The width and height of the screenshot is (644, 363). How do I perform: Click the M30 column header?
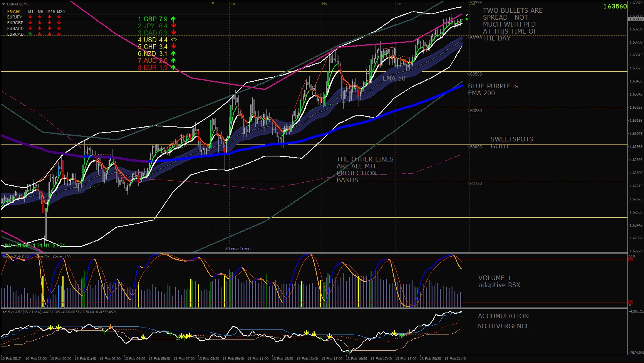(61, 12)
